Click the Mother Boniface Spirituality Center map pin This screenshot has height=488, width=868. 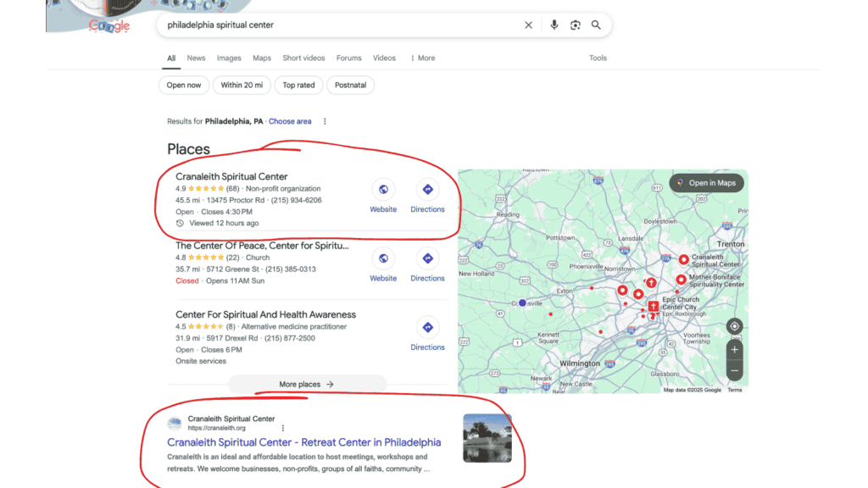681,280
